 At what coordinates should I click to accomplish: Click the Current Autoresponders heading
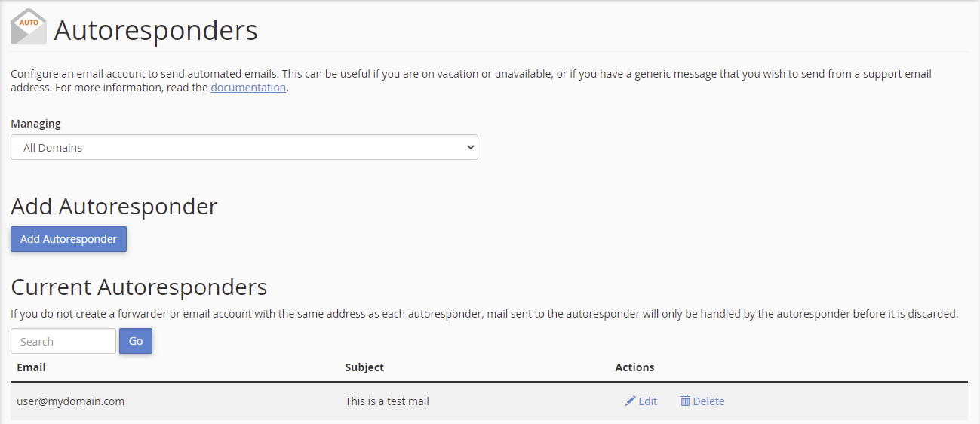139,287
